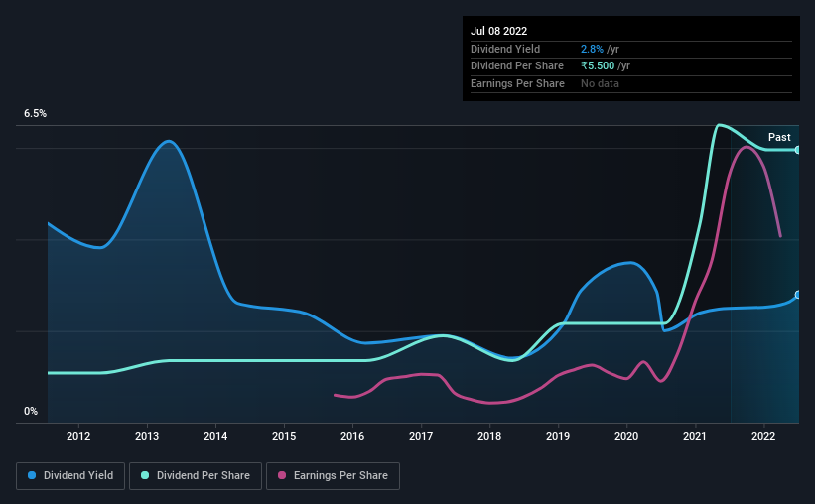This screenshot has width=815, height=504.
Task: Click the 2013 label on the x-axis
Action: pos(147,436)
